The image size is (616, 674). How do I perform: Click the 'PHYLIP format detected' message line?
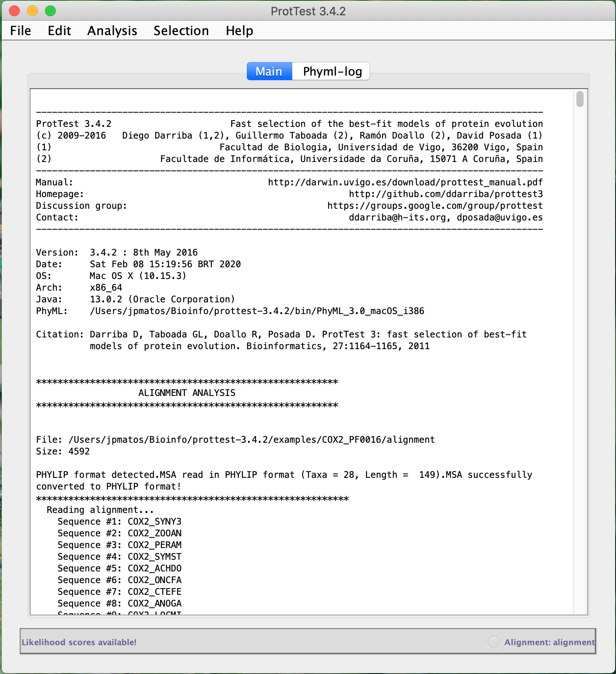(284, 475)
